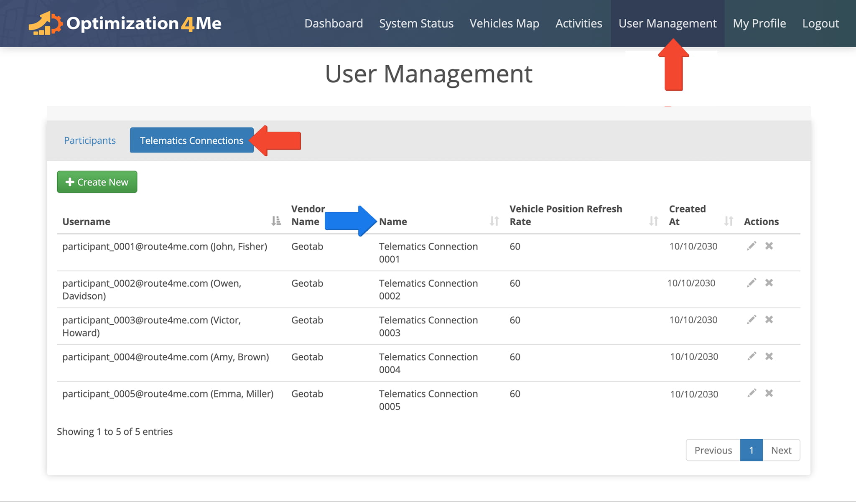Click 'Showing 1 to 5 of 5 entries'
Image resolution: width=856 pixels, height=504 pixels.
(x=115, y=432)
